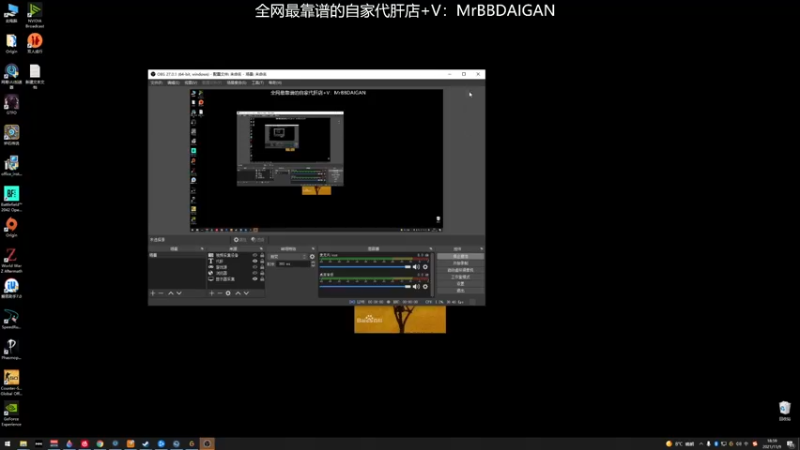Image resolution: width=800 pixels, height=450 pixels.
Task: Enable 工作室模式 studio mode
Action: (460, 277)
